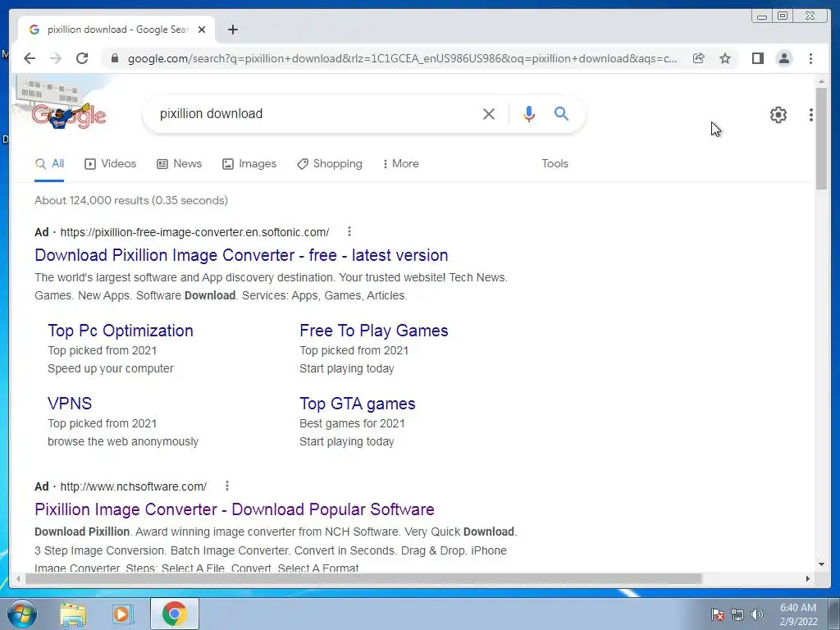Click the horizontal scroll right arrow

click(808, 578)
